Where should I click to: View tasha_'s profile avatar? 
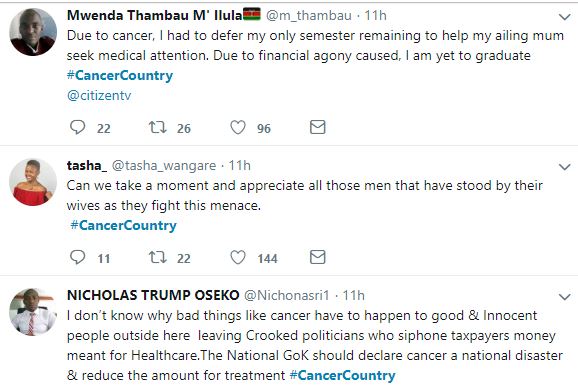[33, 182]
